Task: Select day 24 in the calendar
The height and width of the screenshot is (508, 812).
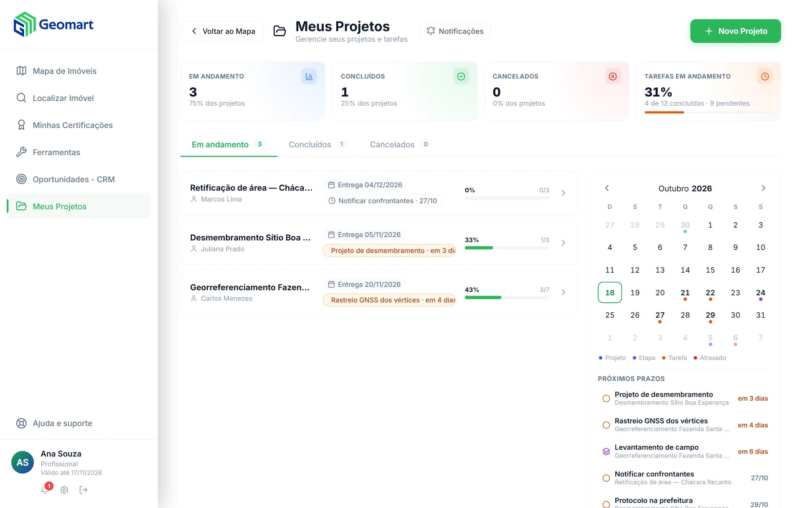Action: pyautogui.click(x=761, y=293)
